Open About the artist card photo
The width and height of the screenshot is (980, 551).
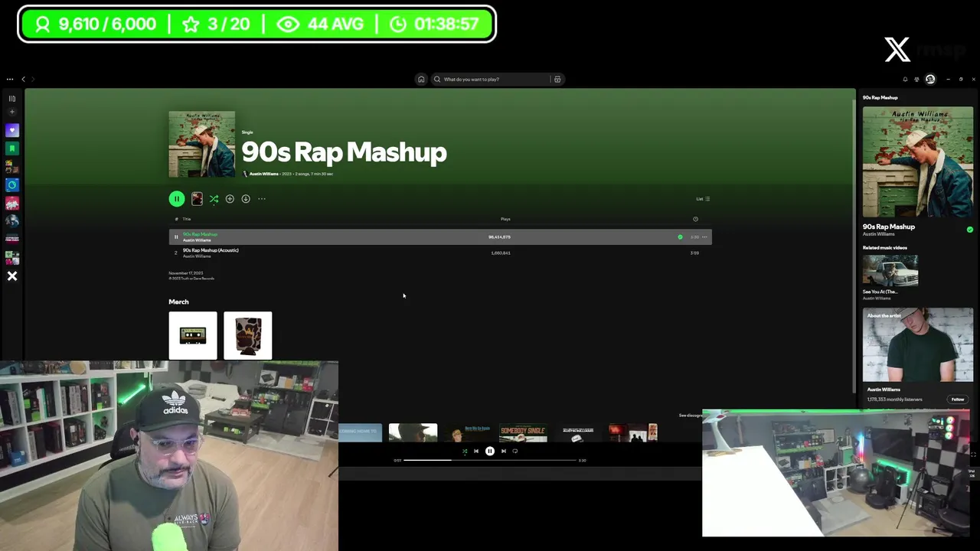[x=918, y=345]
